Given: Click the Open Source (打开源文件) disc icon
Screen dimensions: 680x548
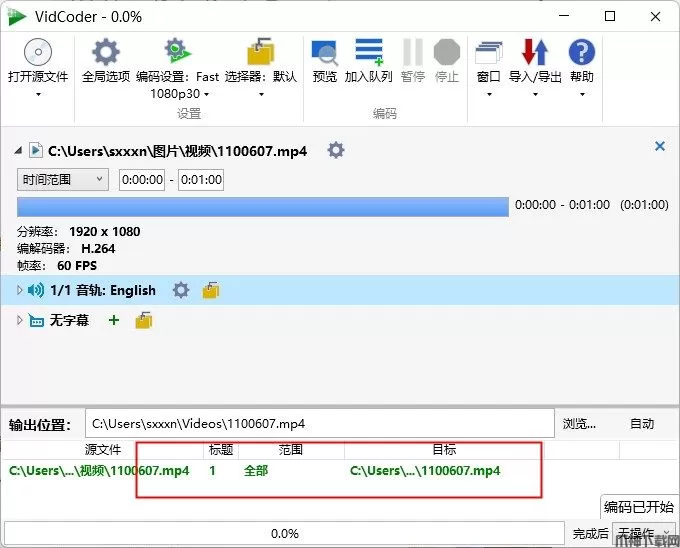Looking at the screenshot, I should click(x=38, y=52).
